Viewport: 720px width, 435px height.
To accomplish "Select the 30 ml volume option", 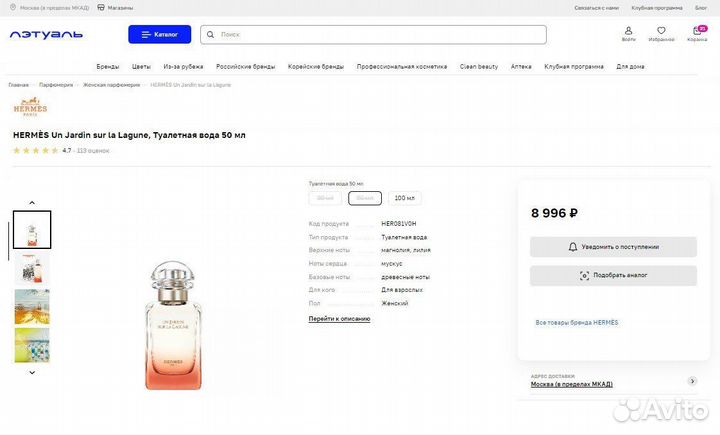I will [326, 198].
